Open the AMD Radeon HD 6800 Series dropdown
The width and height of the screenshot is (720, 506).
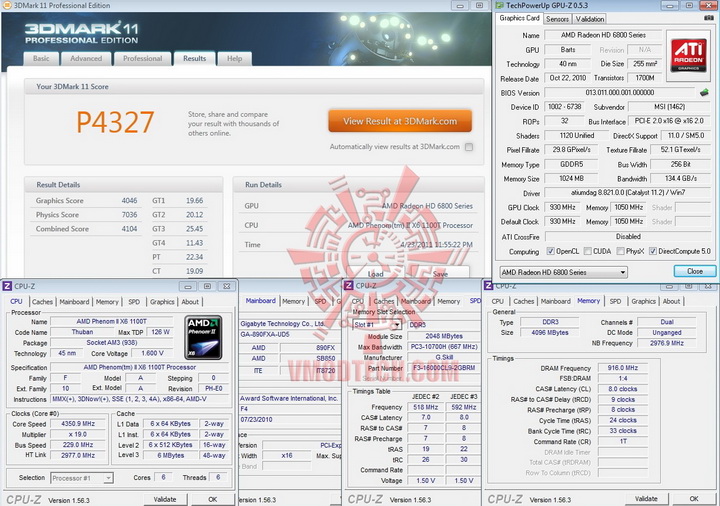point(563,272)
